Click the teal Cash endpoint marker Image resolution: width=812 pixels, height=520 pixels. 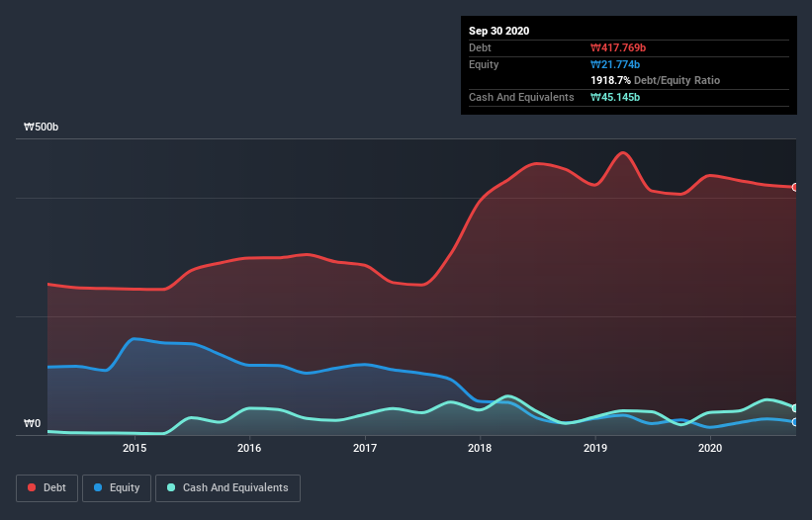pos(795,408)
